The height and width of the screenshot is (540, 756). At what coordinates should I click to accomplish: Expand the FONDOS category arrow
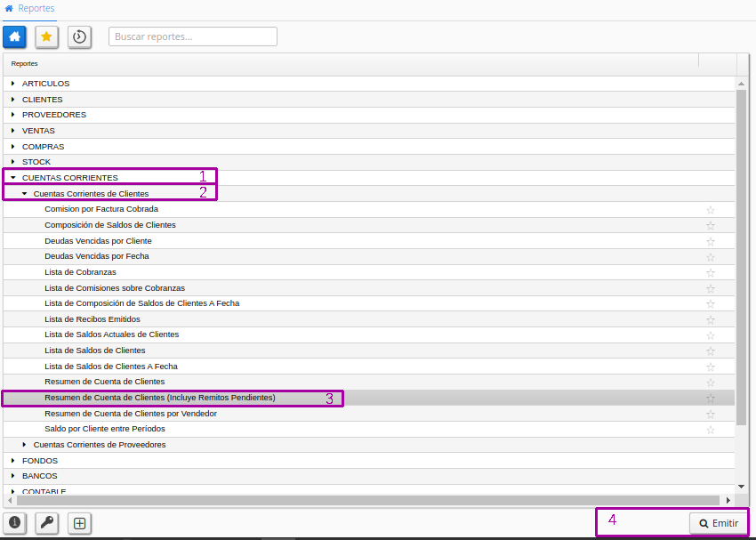pos(13,461)
